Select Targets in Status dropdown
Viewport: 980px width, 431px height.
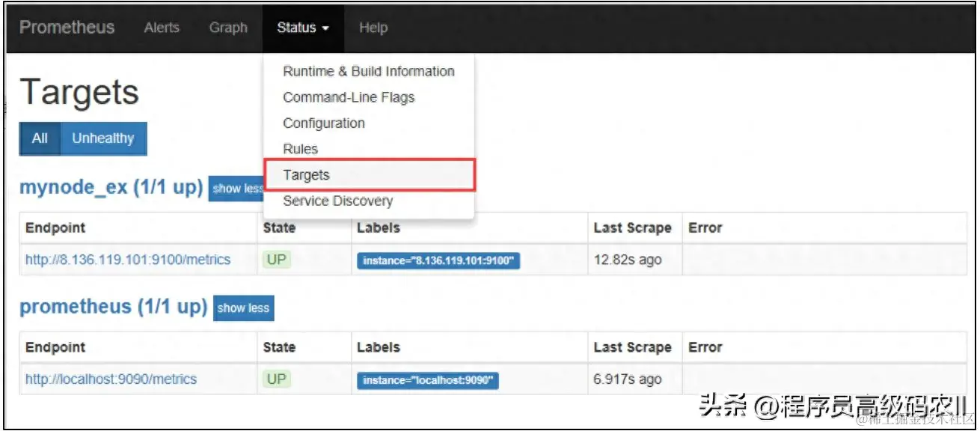(370, 175)
